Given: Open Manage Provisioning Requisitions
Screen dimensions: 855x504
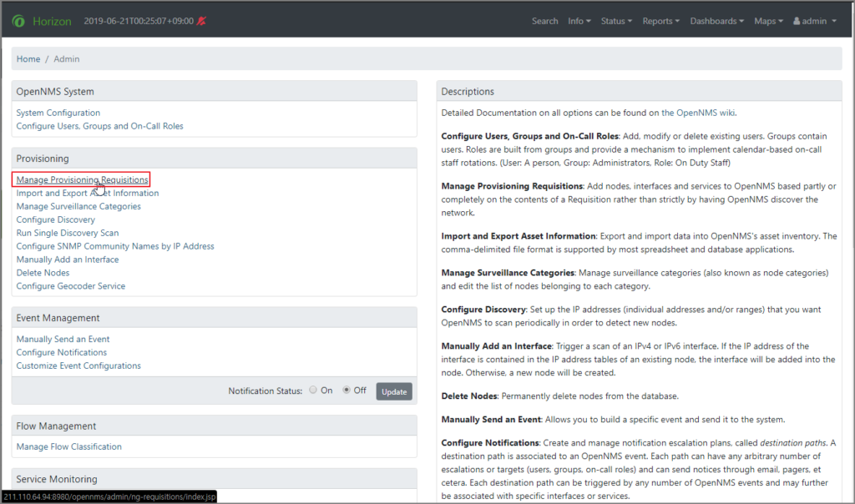Looking at the screenshot, I should point(83,179).
